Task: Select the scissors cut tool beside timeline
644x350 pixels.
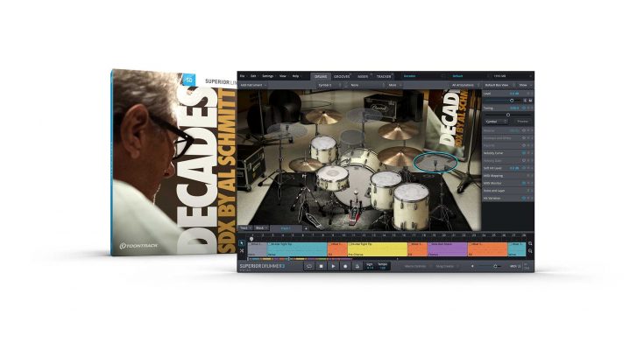Action: point(243,252)
